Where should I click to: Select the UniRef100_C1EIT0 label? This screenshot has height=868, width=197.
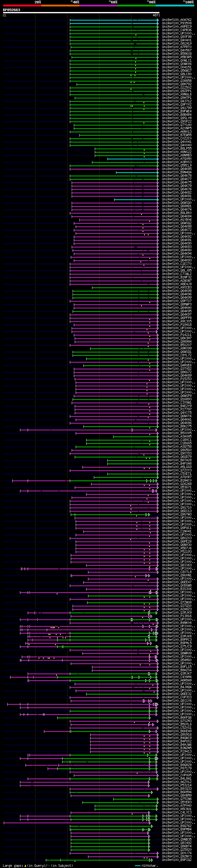click(177, 264)
